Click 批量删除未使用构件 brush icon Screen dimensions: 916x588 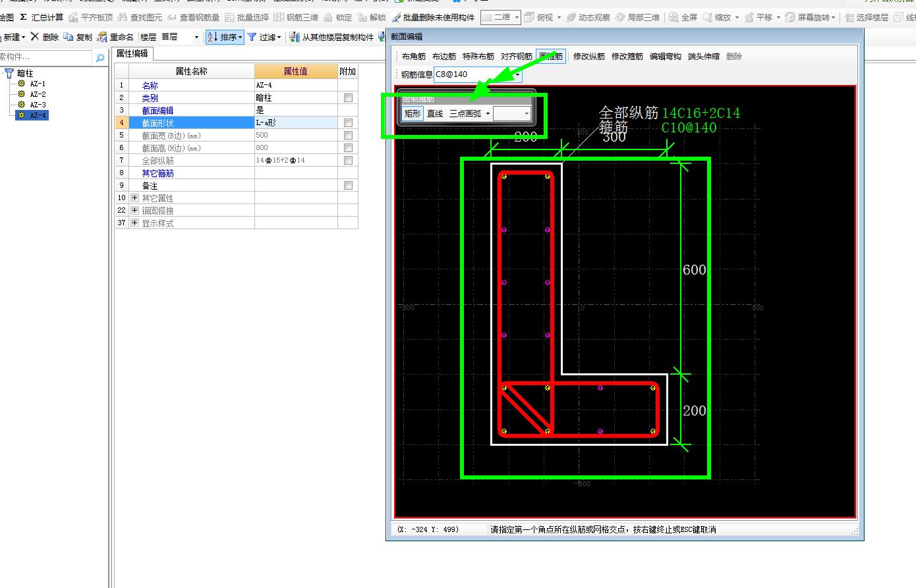(396, 17)
